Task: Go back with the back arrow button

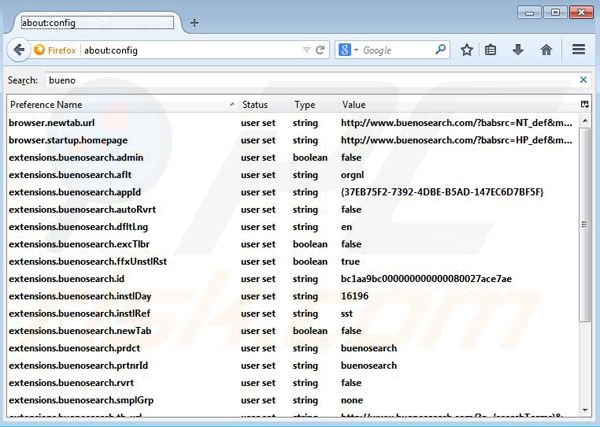Action: coord(18,50)
